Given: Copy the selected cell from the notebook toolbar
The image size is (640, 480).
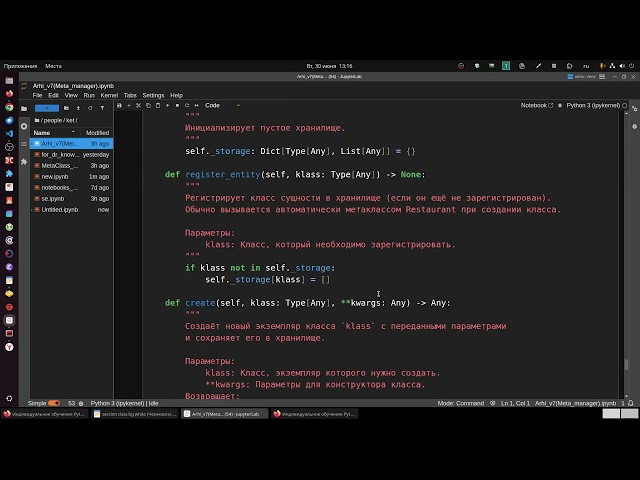Looking at the screenshot, I should click(x=148, y=105).
